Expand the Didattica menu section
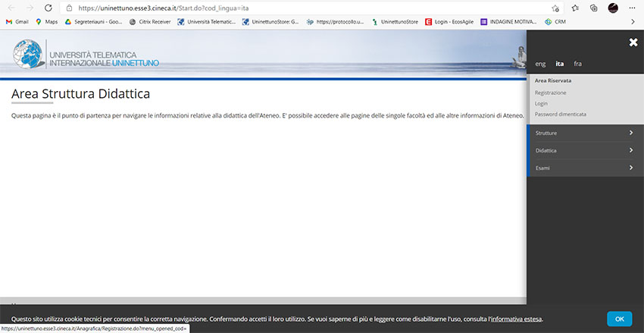Viewport: 644px width, 333px height. point(584,150)
